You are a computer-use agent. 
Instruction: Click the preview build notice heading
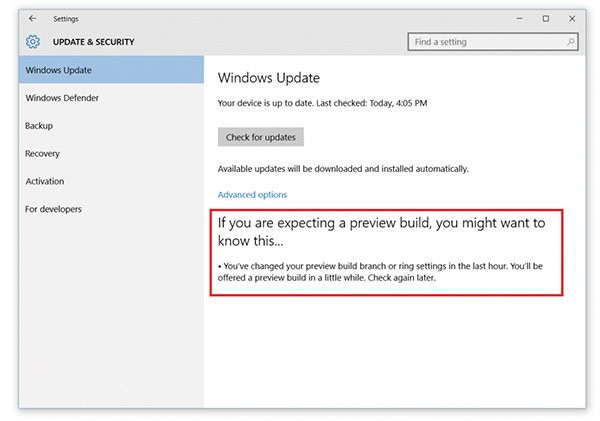tap(381, 232)
